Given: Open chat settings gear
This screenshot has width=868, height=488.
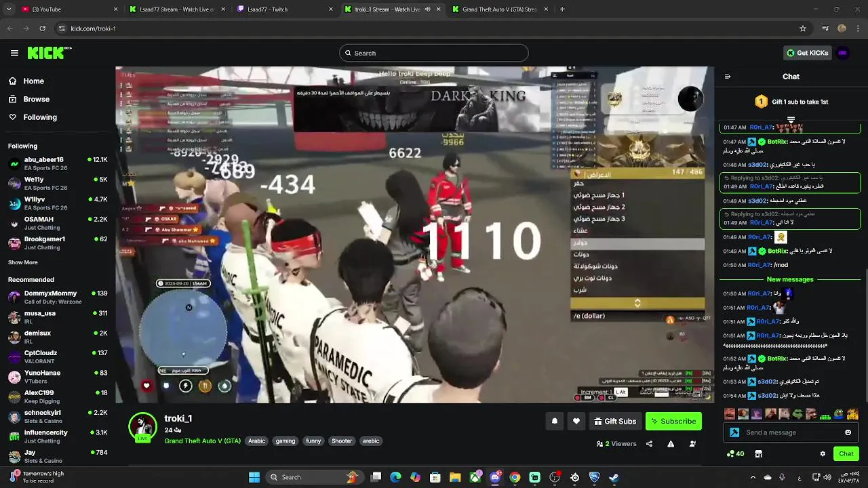Looking at the screenshot, I should point(823,453).
